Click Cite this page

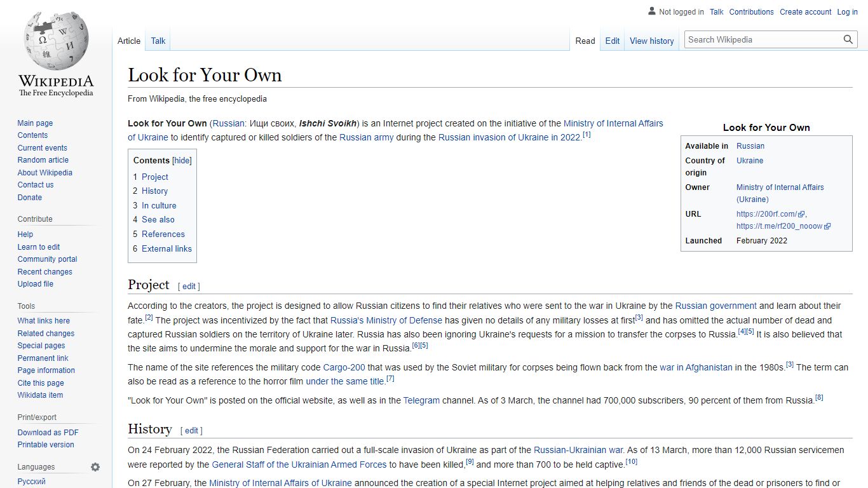(x=41, y=383)
